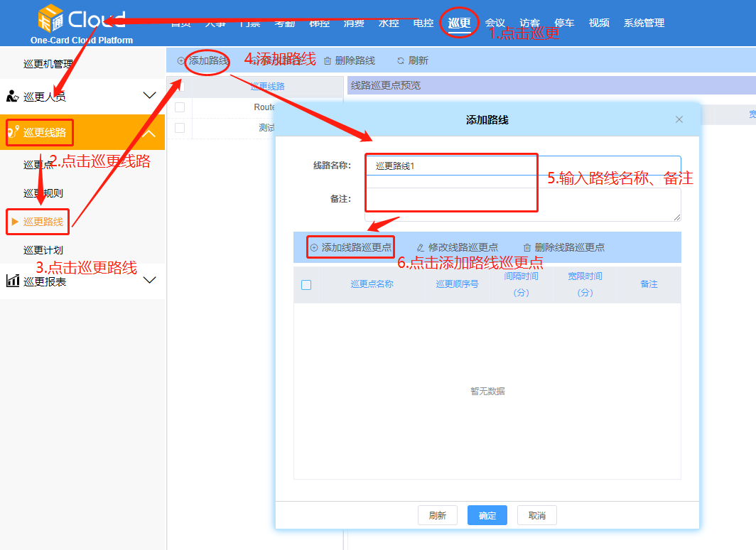
Task: Open the 视频 menu item
Action: pos(599,22)
